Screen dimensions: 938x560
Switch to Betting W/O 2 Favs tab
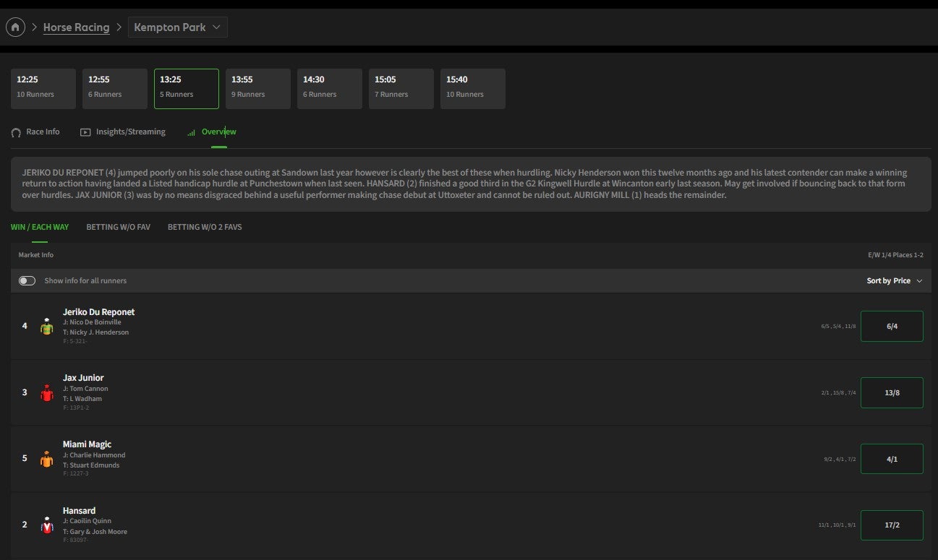(205, 227)
